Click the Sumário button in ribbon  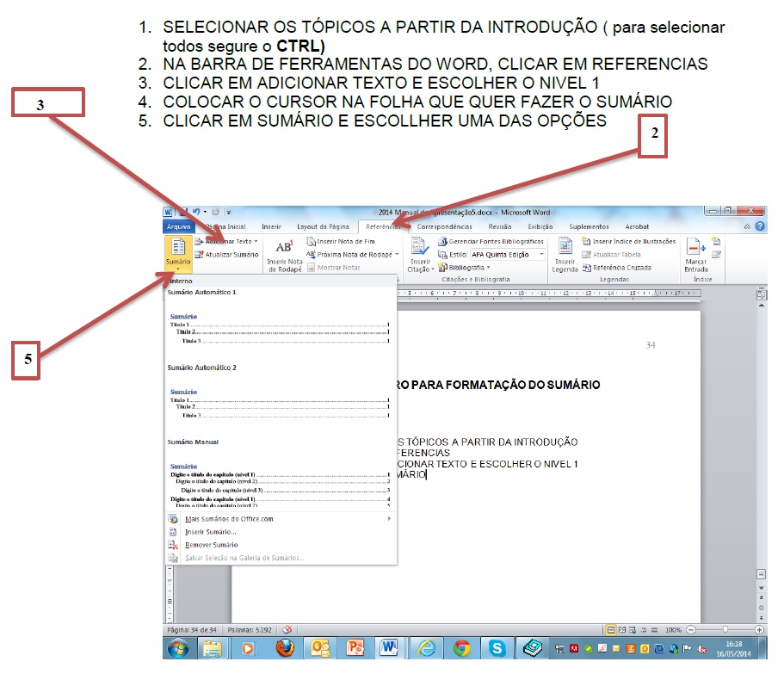pyautogui.click(x=178, y=253)
